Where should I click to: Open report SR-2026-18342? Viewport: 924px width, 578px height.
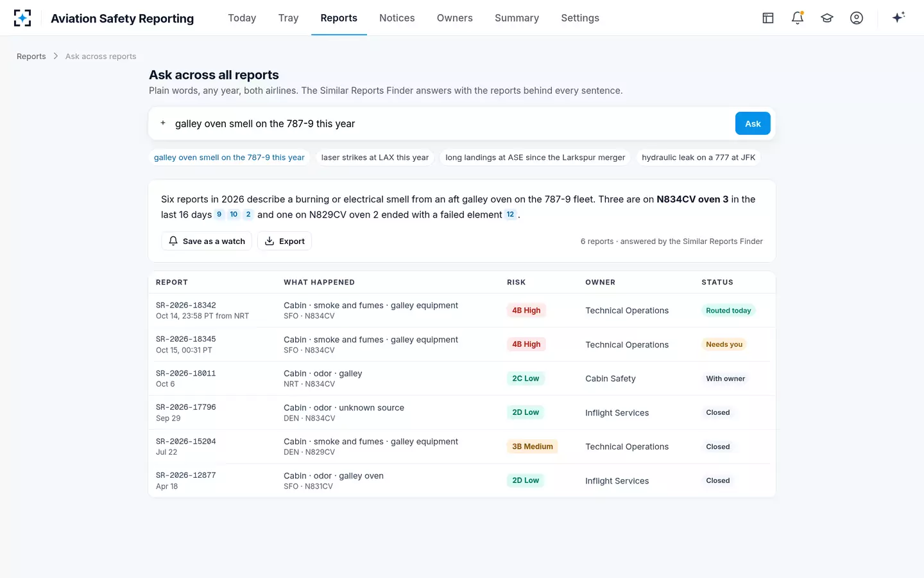[462, 310]
